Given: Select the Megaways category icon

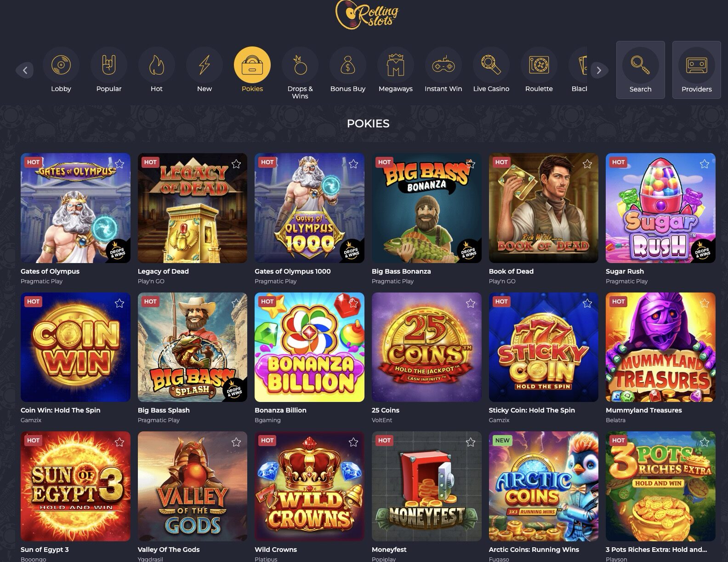Looking at the screenshot, I should tap(396, 65).
